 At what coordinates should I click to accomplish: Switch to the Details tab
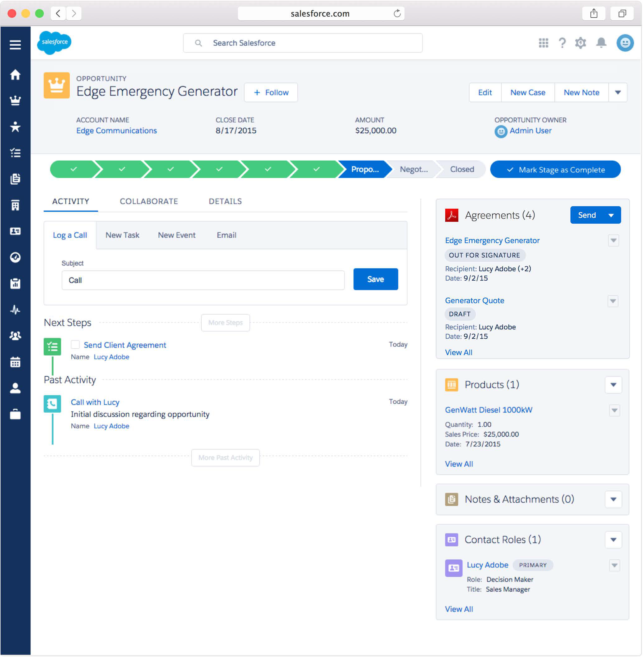225,201
